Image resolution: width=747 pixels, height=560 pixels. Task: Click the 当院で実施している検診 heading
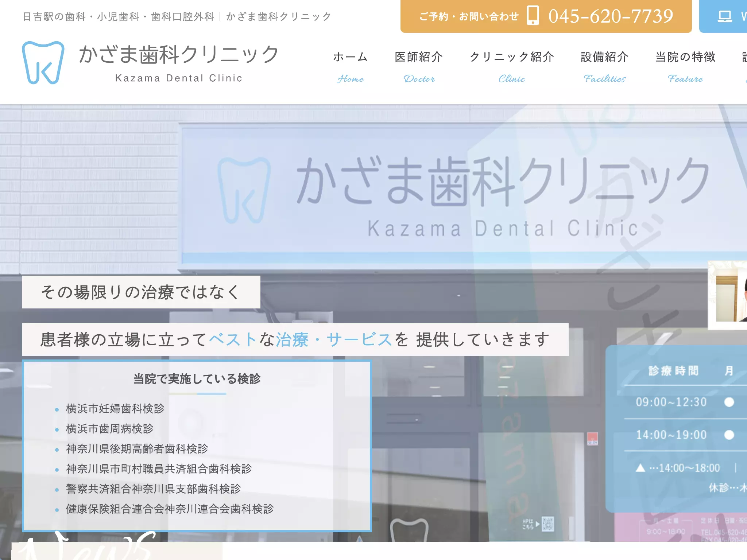tap(197, 379)
